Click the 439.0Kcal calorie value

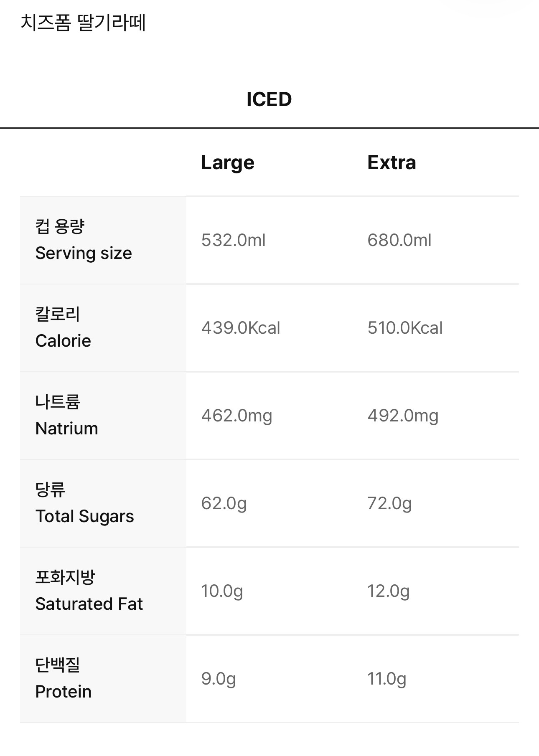(x=241, y=328)
